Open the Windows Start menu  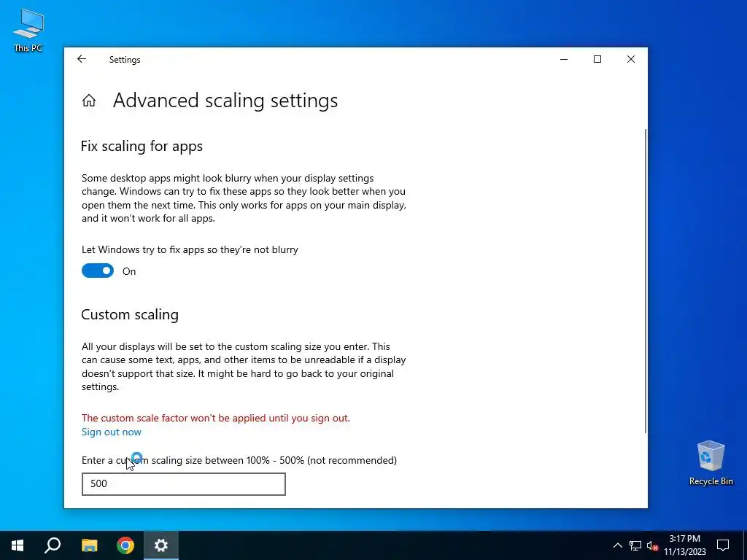click(x=18, y=545)
